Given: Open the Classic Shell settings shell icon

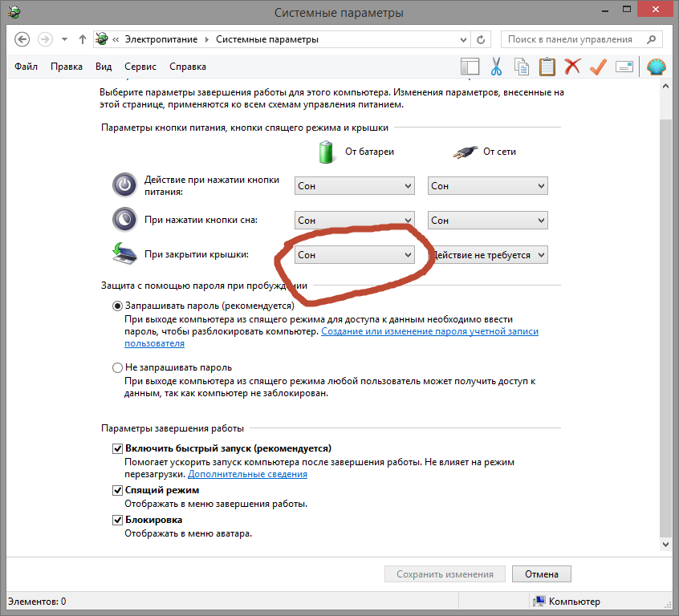Looking at the screenshot, I should (x=656, y=67).
